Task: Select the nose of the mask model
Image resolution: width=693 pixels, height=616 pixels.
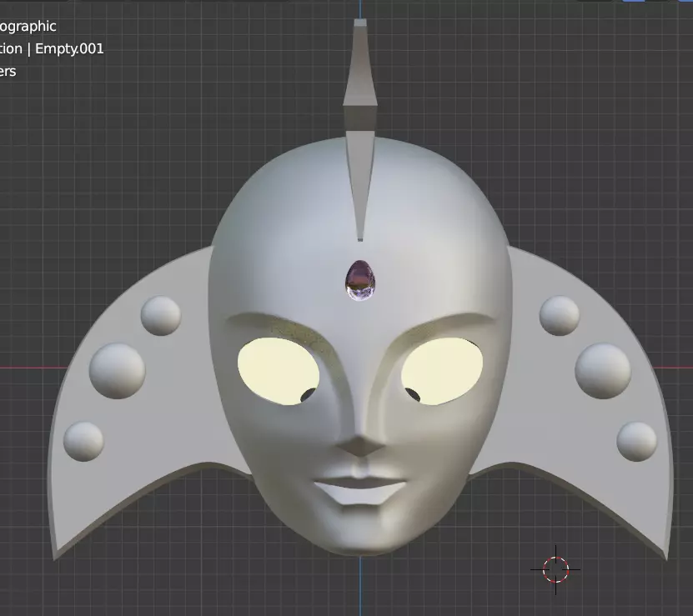Action: [x=360, y=445]
